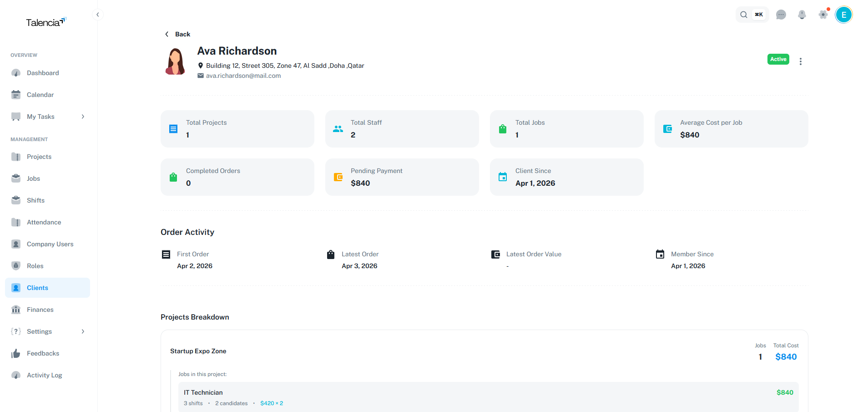Open the messages icon near the top right
The image size is (868, 412).
click(781, 15)
